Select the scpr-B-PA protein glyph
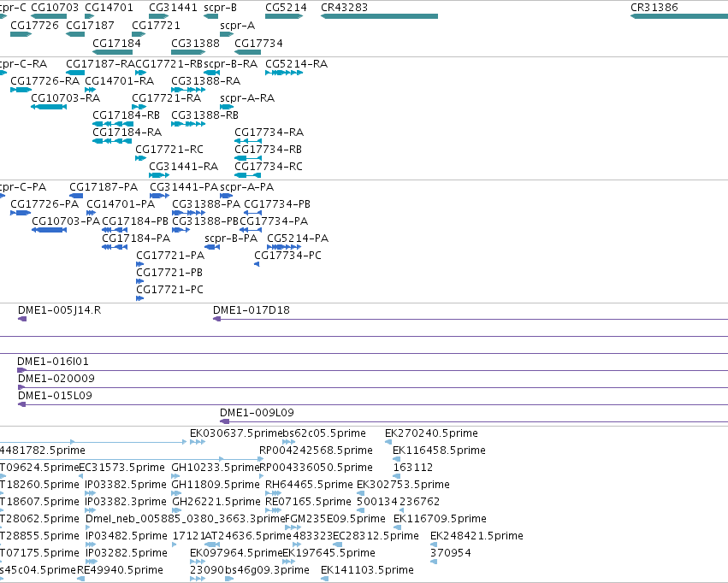Viewport: 728px width, 583px height. click(x=212, y=247)
